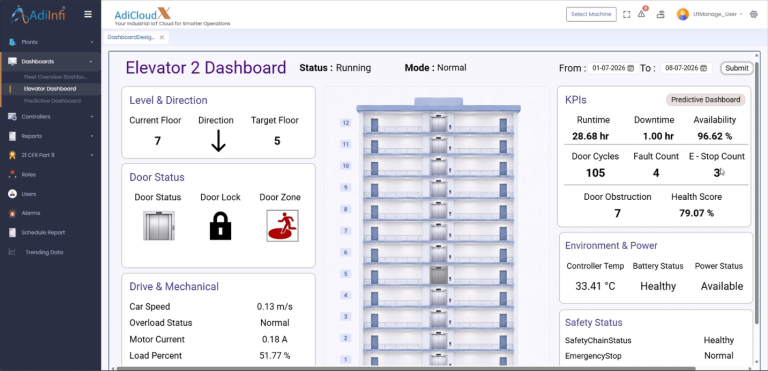This screenshot has width=768, height=371.
Task: Click the Door Cycles value 105
Action: [x=596, y=173]
